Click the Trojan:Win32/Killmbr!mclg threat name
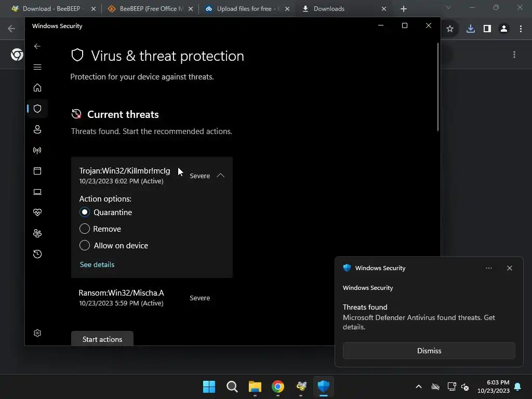Viewport: 532px width, 399px height. coord(125,170)
